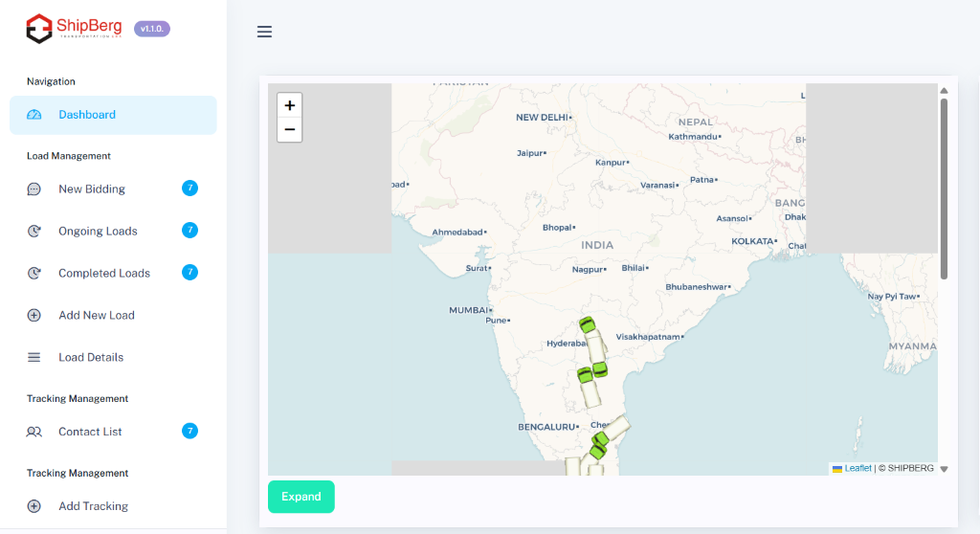Click the Ongoing Loads clock icon
This screenshot has width=980, height=534.
[x=34, y=232]
